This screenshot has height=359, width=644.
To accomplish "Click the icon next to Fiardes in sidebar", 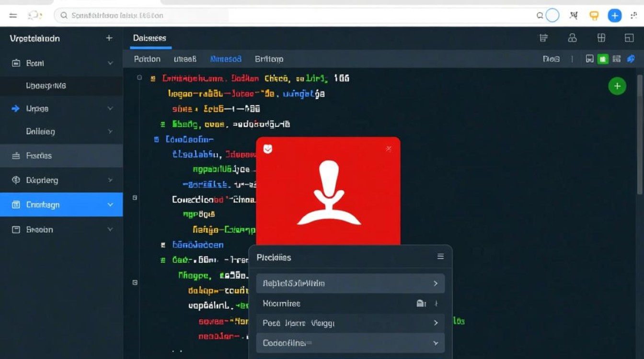I will (16, 156).
